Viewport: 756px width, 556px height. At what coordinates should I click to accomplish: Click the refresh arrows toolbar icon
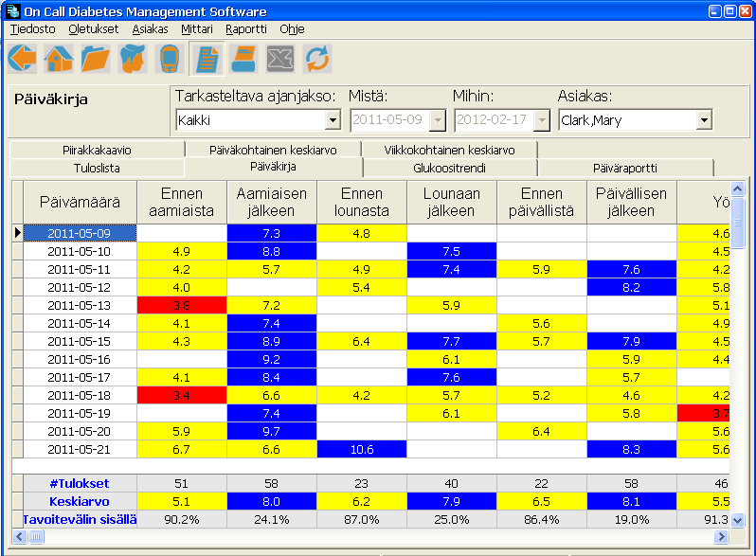coord(317,59)
